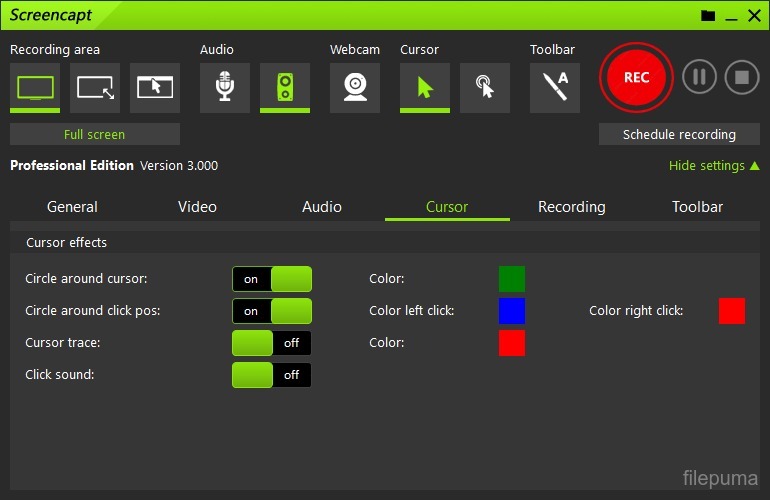Select the window recording area icon
Screen dimensions: 770x500
[x=155, y=88]
